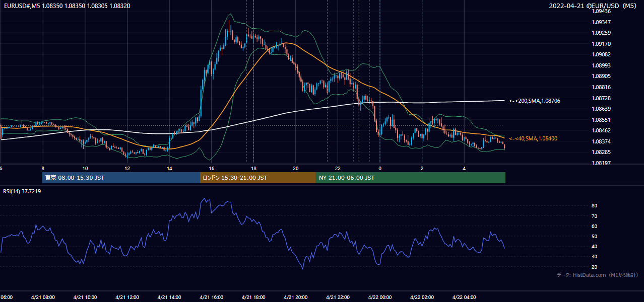Click price level 1.08905 on axis

coord(601,76)
